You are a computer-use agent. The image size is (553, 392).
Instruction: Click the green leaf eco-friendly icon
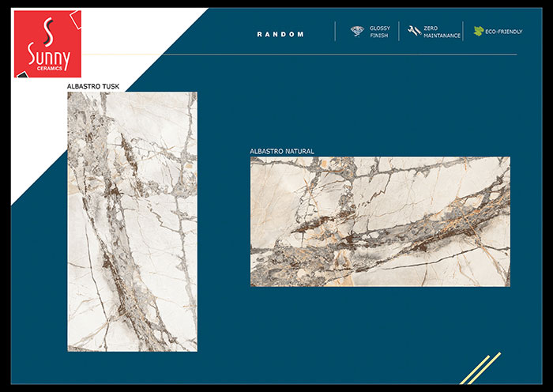point(479,31)
